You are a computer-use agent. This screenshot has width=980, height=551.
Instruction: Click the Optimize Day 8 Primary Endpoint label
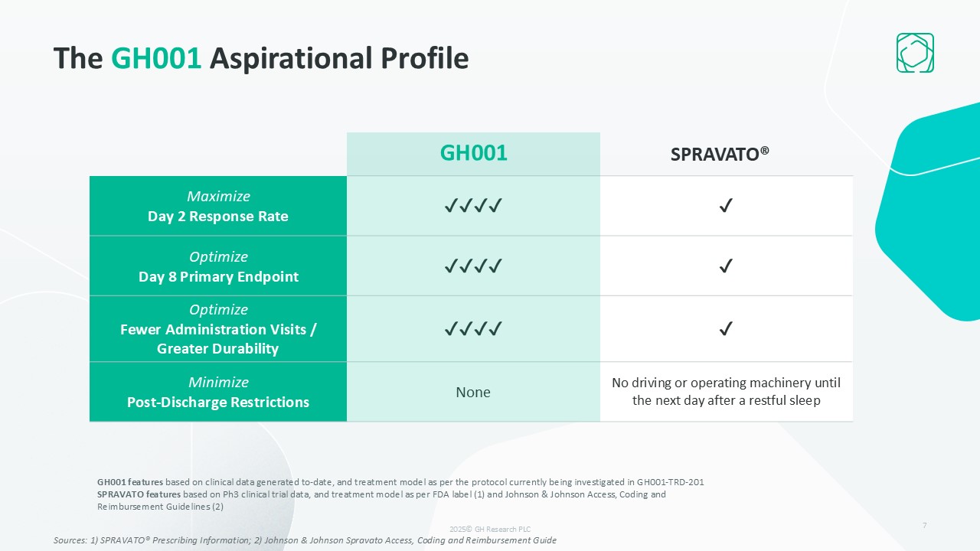click(218, 266)
